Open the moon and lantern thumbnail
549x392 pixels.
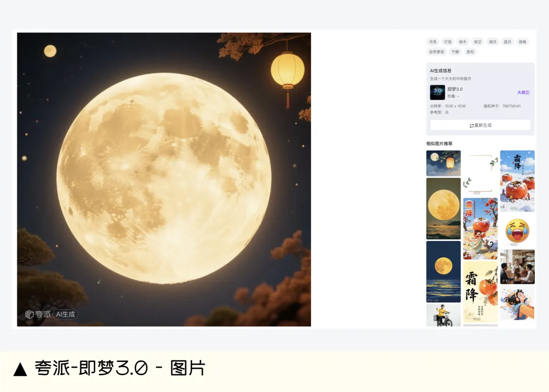[443, 163]
